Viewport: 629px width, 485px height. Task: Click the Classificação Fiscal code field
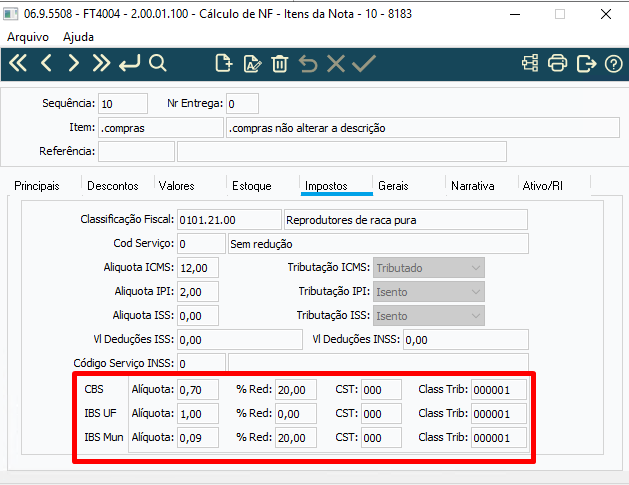(x=229, y=220)
